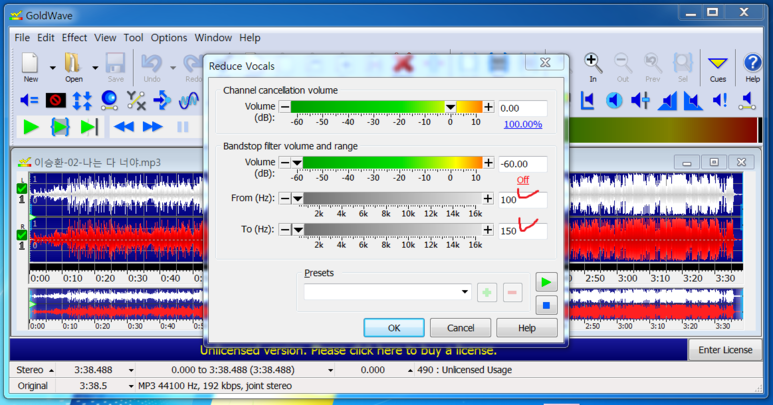Open the Original 3:38.5 dropdown in the status bar
Screen dimensions: 773x405
tap(131, 386)
